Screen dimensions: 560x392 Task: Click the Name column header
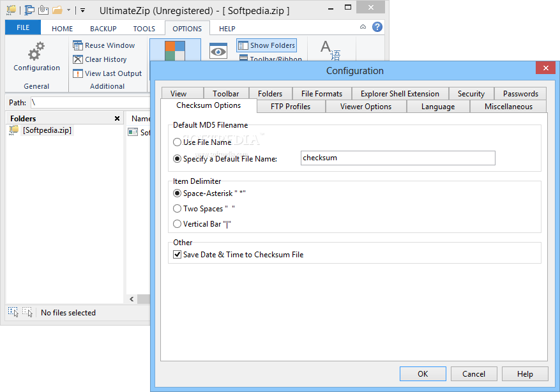pos(140,119)
